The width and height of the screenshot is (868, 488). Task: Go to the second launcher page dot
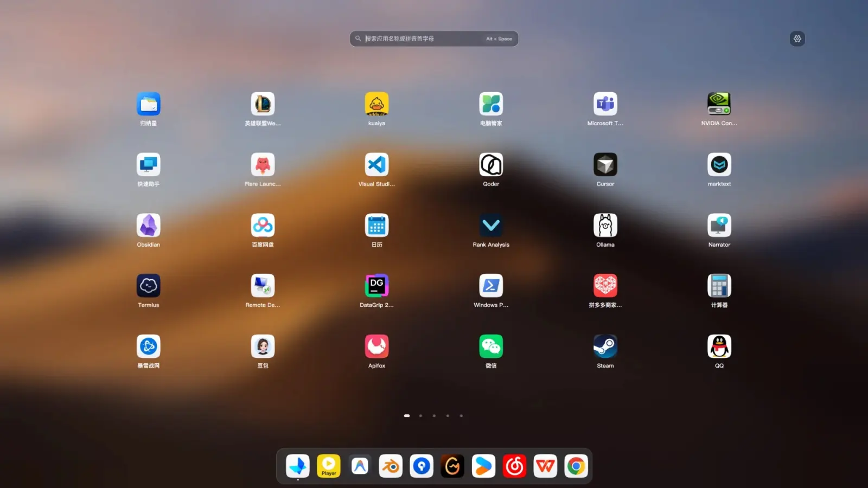(420, 416)
